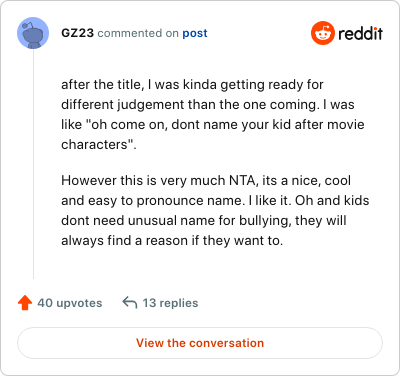This screenshot has height=376, width=400.
Task: Click GZ23's blue Snoo avatar
Action: click(x=33, y=33)
